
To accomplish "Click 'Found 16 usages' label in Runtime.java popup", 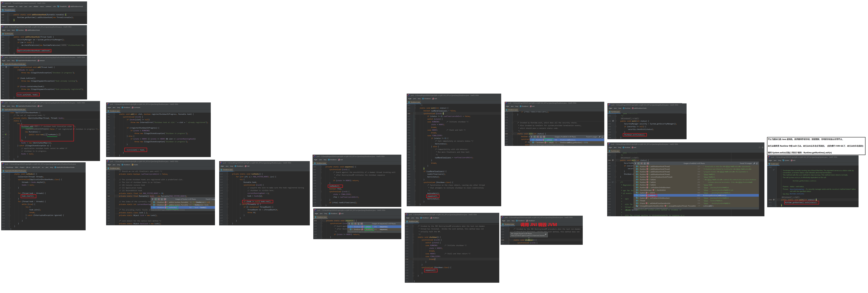I will tap(746, 163).
